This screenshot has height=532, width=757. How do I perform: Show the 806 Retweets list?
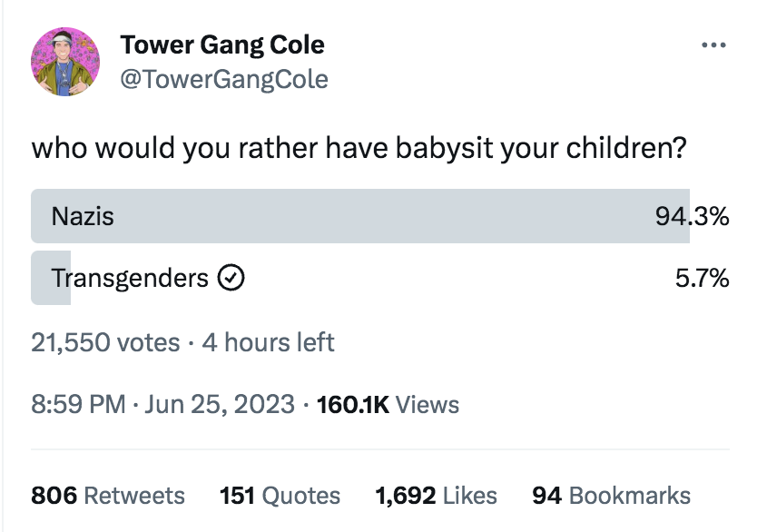(108, 496)
